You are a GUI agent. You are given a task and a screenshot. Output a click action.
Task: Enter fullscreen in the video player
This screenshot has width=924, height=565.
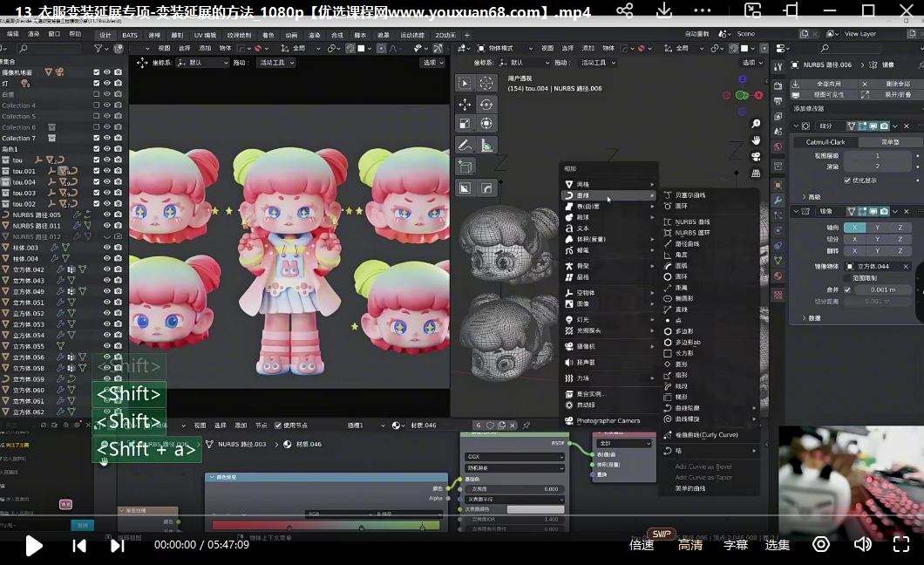[901, 544]
